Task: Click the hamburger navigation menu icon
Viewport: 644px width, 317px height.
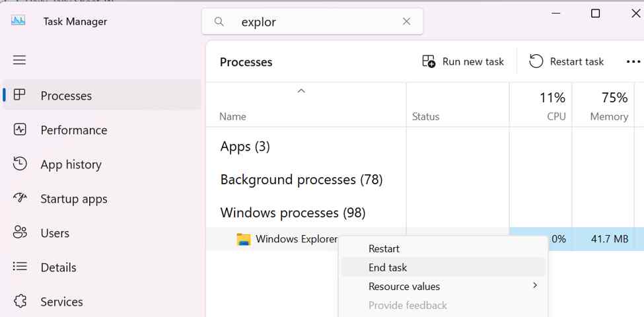Action: click(x=20, y=60)
